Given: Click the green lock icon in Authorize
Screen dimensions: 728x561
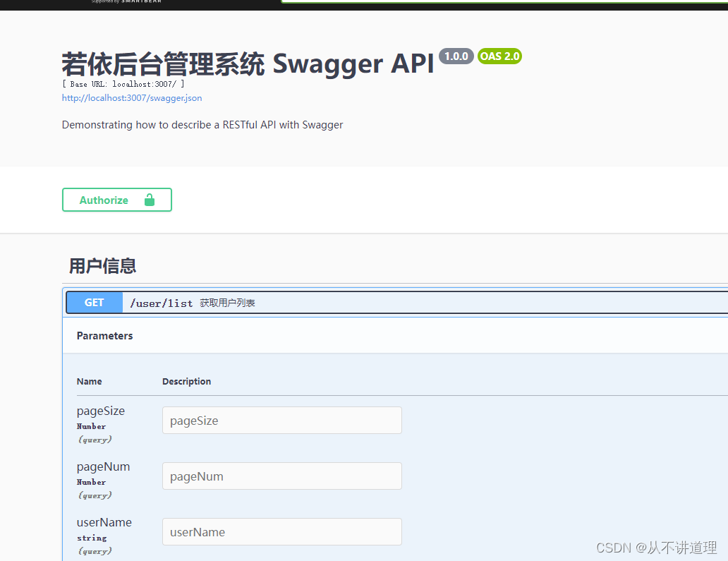Looking at the screenshot, I should tap(150, 200).
